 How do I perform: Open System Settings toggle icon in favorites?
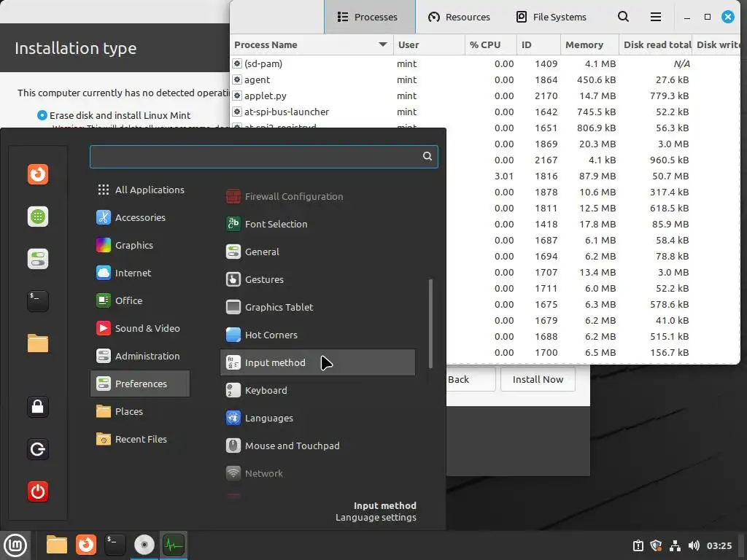point(38,259)
